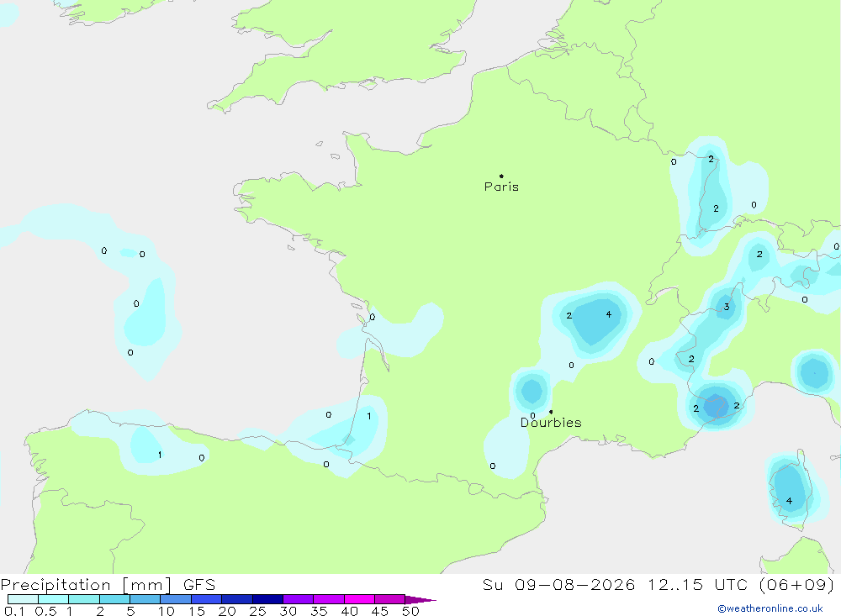This screenshot has width=841, height=616.
Task: Click the scale label '35'
Action: point(319,611)
